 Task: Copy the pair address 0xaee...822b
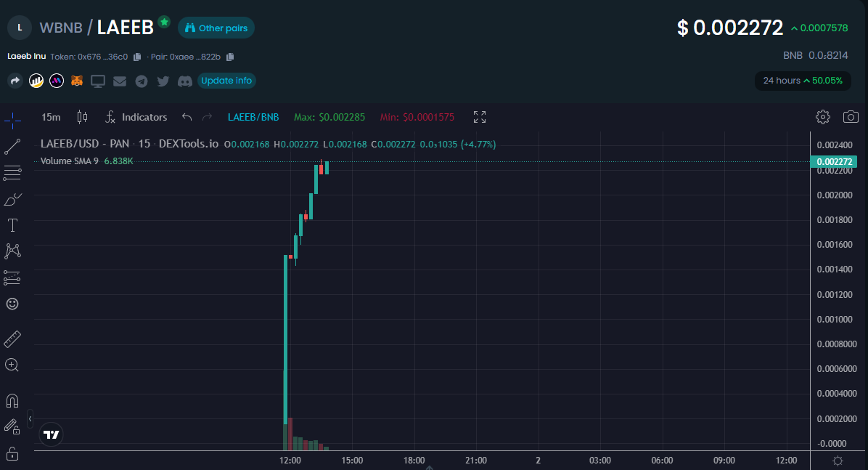pyautogui.click(x=230, y=57)
